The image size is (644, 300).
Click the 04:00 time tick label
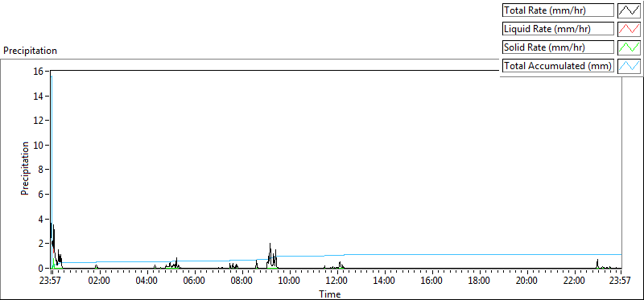tap(147, 282)
